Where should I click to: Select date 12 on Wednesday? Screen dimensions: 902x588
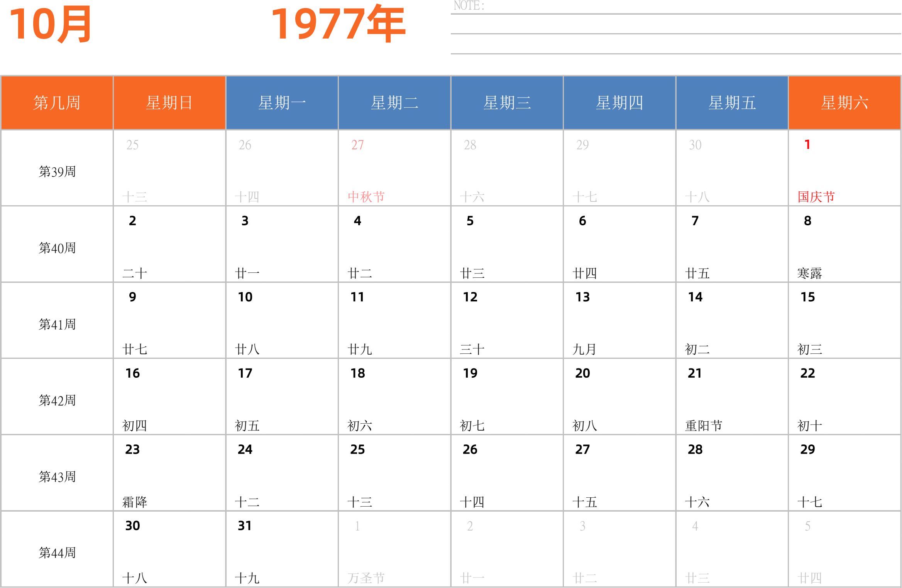click(x=470, y=297)
